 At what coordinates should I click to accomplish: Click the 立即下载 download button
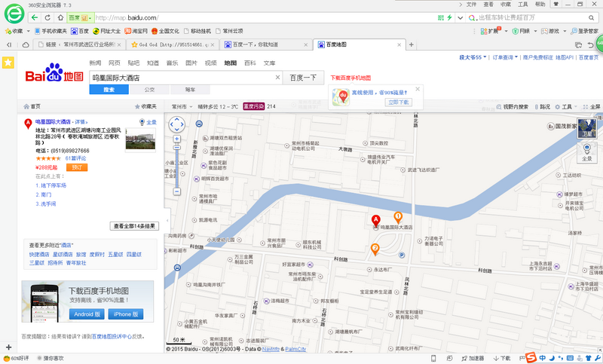pyautogui.click(x=399, y=102)
